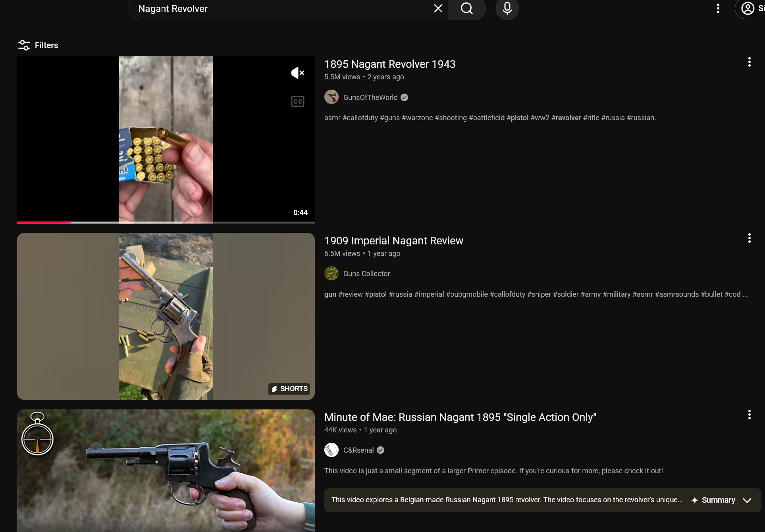765x532 pixels.
Task: Open the 1909 Imperial Nagant Review title
Action: [393, 241]
